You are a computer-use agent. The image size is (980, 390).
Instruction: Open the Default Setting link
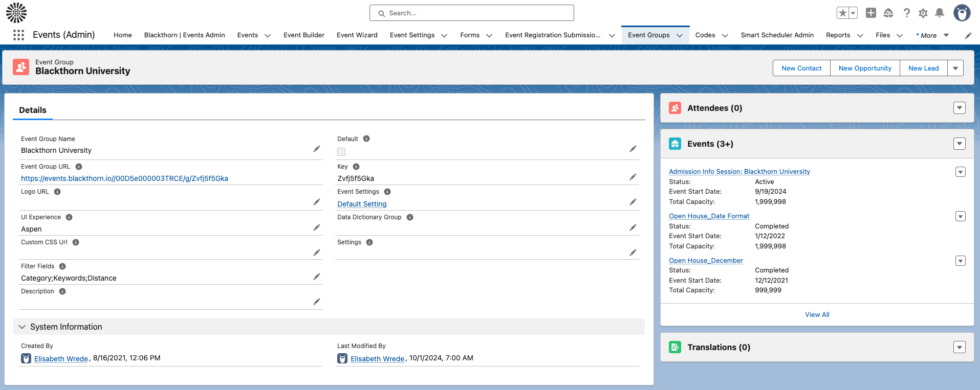362,204
